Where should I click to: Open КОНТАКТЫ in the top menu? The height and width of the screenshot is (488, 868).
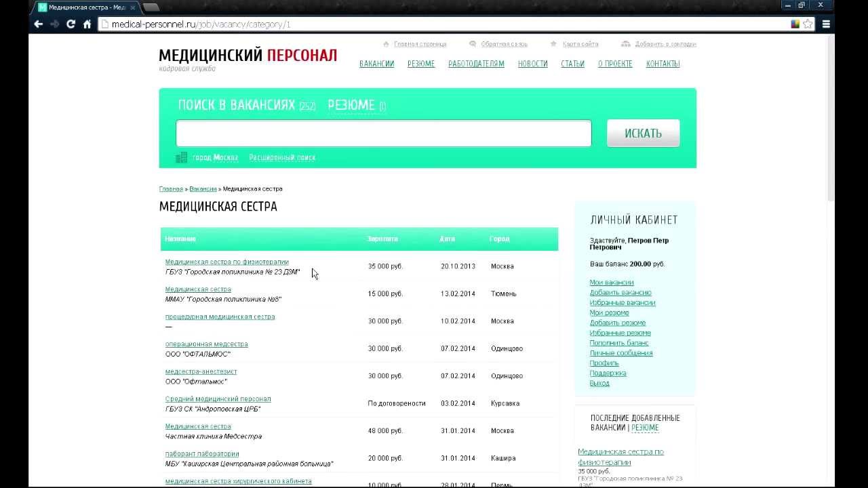[663, 64]
